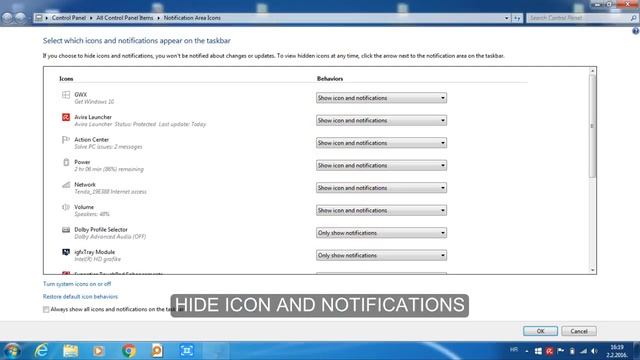Open the Start menu orb
This screenshot has width=640, height=360.
click(x=12, y=351)
